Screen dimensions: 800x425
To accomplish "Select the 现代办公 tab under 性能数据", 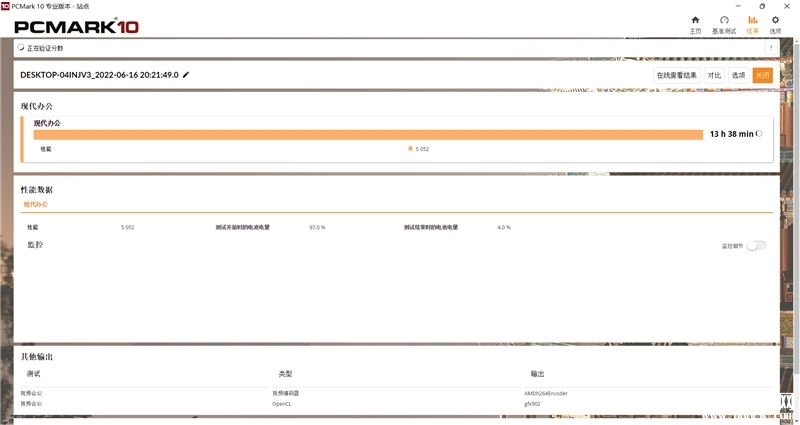I will [35, 204].
